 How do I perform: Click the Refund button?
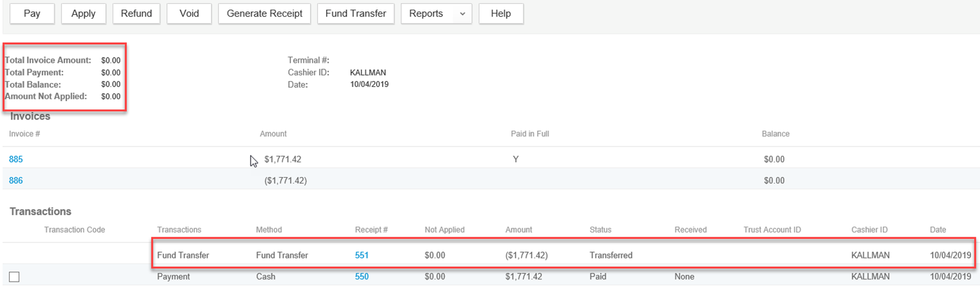coord(136,13)
